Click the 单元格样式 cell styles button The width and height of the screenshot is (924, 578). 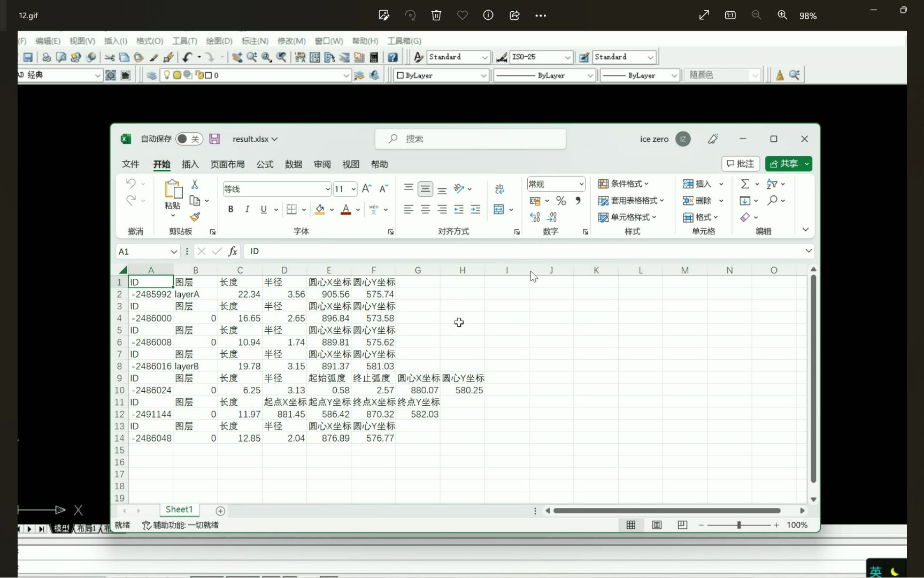tap(627, 217)
